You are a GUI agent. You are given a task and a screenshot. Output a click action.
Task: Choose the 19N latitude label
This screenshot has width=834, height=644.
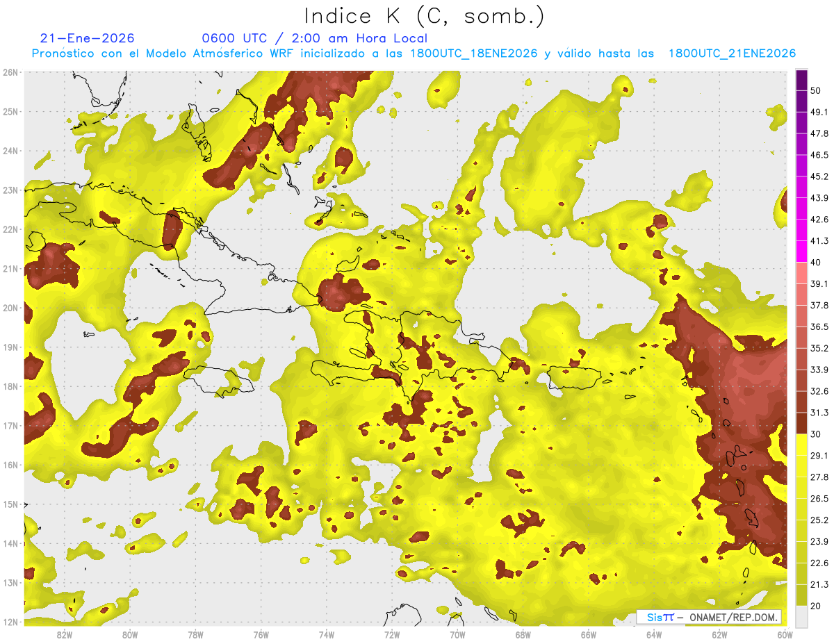10,347
